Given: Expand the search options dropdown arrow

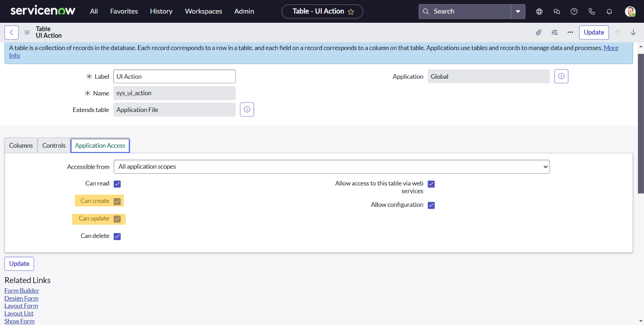Looking at the screenshot, I should point(518,11).
